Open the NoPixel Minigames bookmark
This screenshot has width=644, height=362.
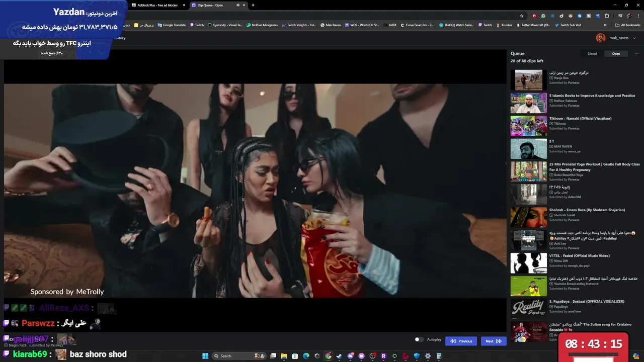(x=262, y=25)
